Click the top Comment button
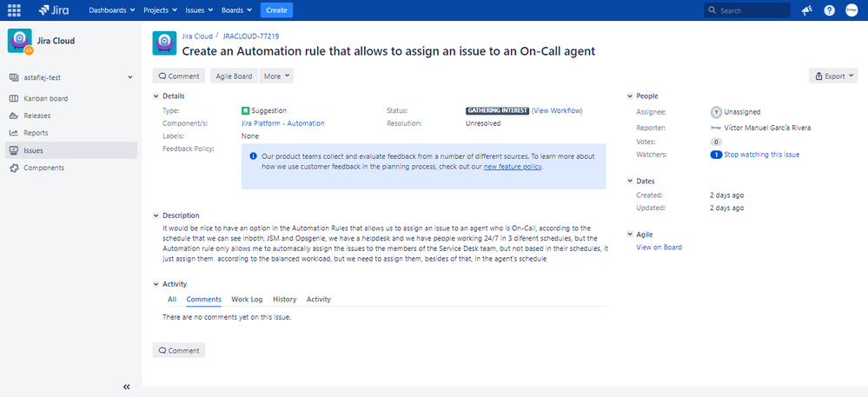 [179, 76]
